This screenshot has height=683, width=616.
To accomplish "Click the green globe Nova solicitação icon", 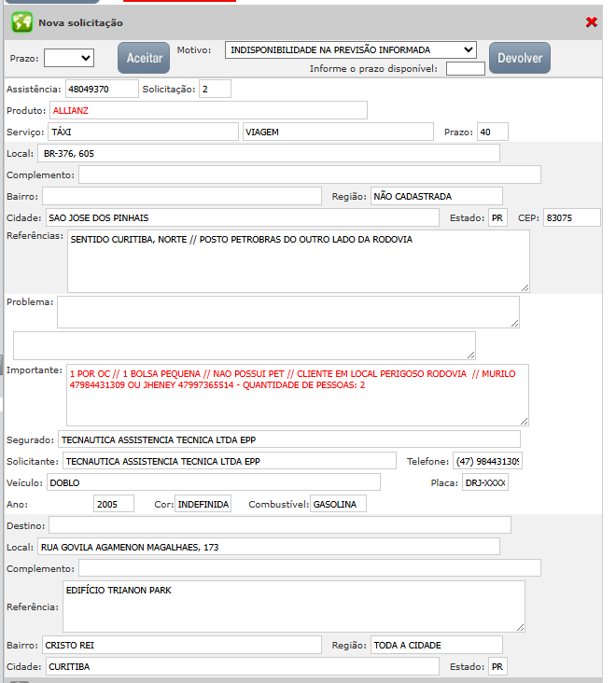I will click(21, 22).
